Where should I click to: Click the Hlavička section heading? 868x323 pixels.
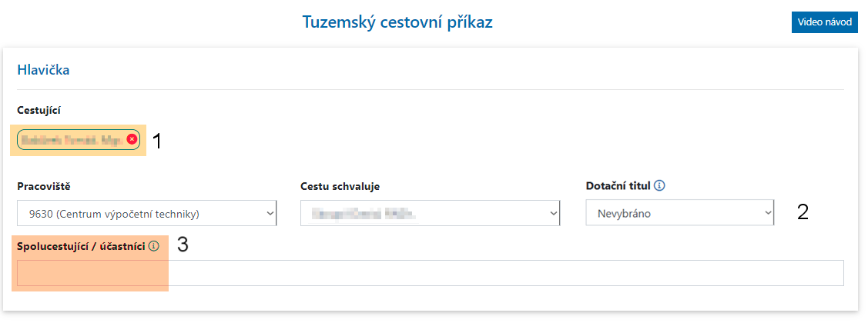tap(44, 70)
